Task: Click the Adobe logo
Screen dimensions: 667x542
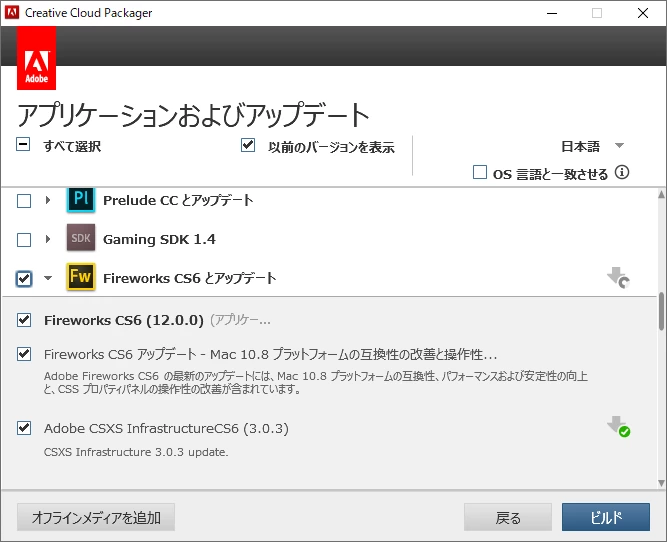Action: click(x=36, y=58)
